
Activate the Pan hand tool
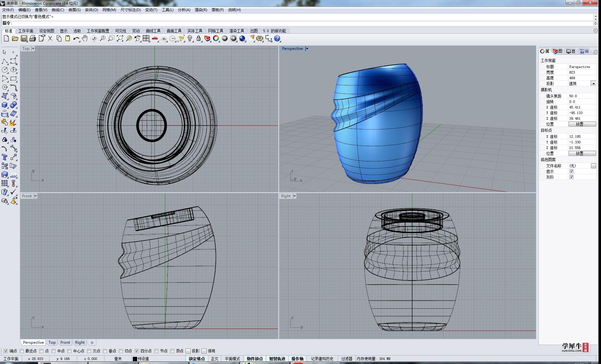point(85,39)
